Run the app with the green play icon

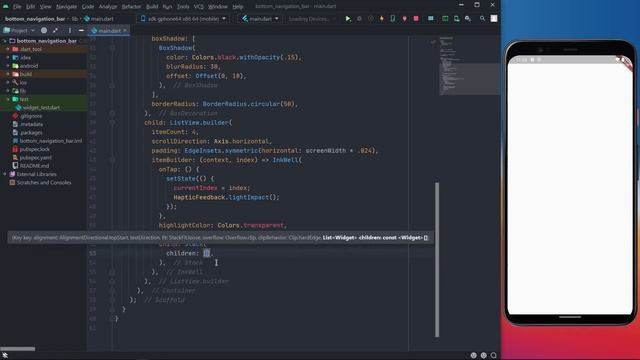coord(348,19)
